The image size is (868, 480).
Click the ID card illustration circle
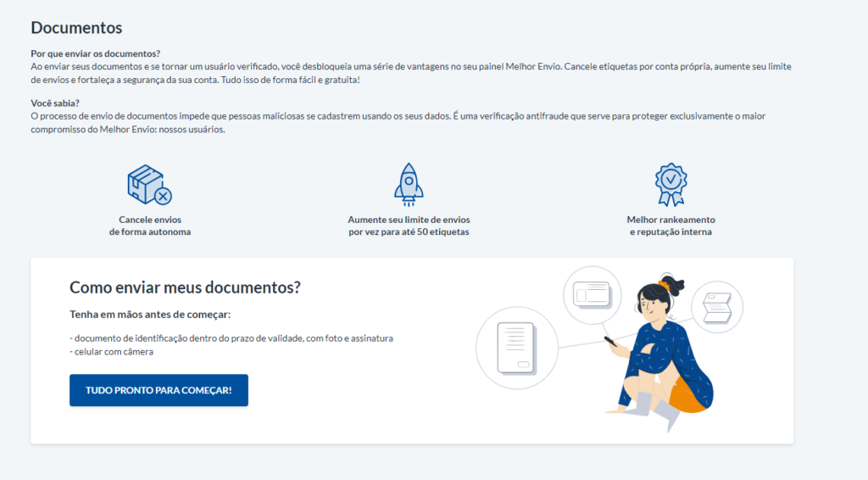pyautogui.click(x=593, y=295)
